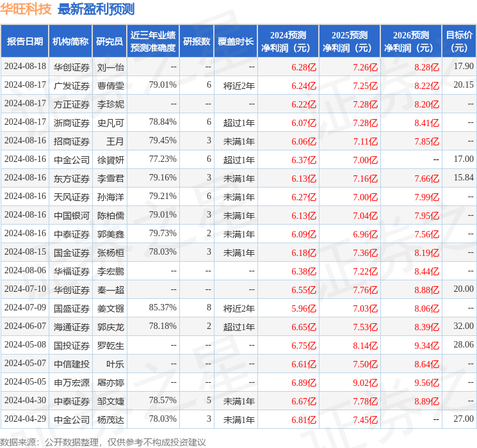This screenshot has width=477, height=448.
Task: Click 2024 forecast 5.96亿
Action: tap(303, 308)
